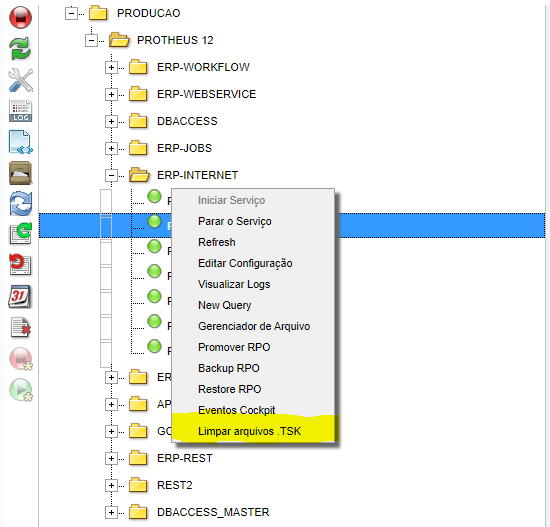Open the LOG viewer icon

(20, 111)
